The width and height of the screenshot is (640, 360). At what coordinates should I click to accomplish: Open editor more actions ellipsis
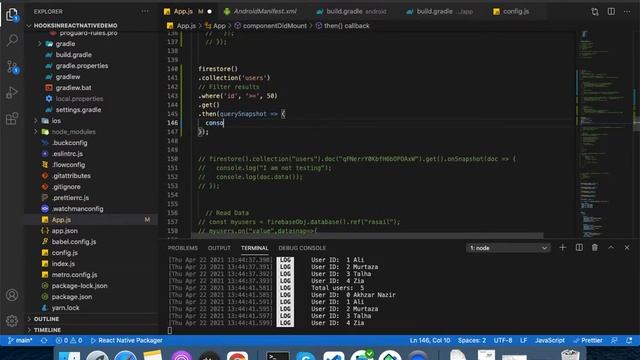(x=627, y=11)
